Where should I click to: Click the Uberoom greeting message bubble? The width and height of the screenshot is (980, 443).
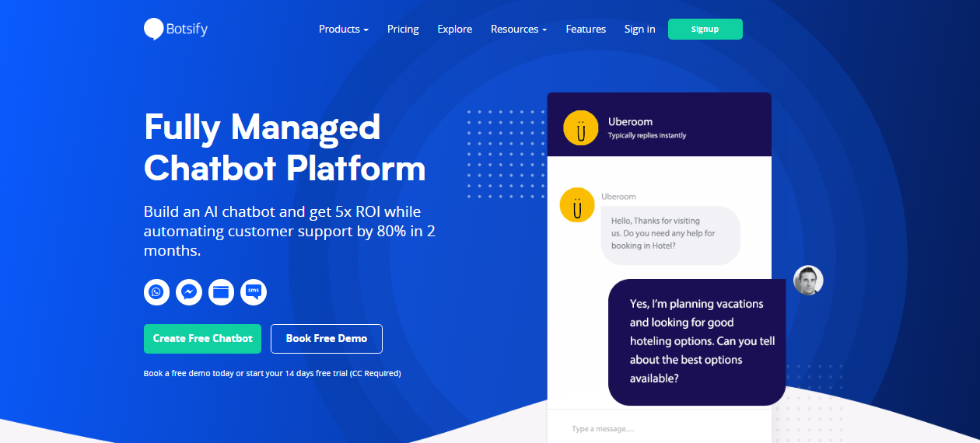[670, 234]
